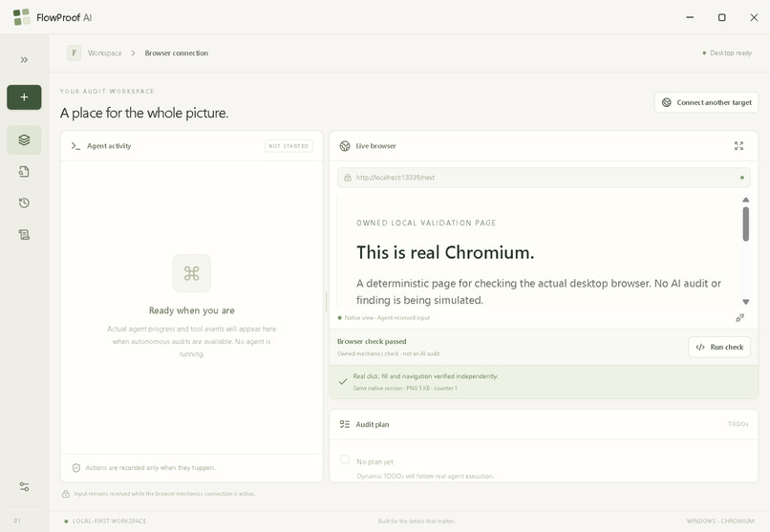Screen dimensions: 770x532
Task: Select the Browser connection breadcrumb
Action: [x=177, y=53]
